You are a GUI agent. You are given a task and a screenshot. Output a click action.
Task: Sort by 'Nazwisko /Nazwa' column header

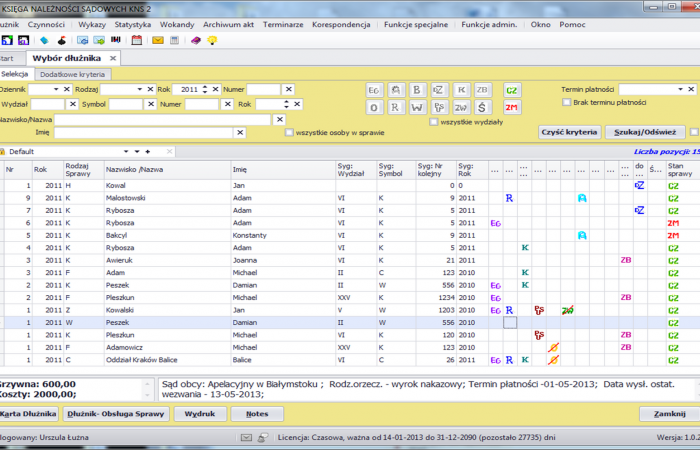click(167, 170)
